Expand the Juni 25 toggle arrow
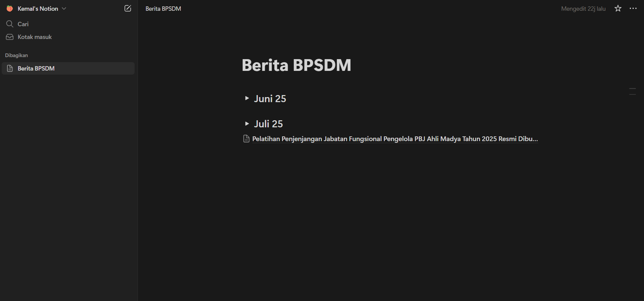 (247, 98)
